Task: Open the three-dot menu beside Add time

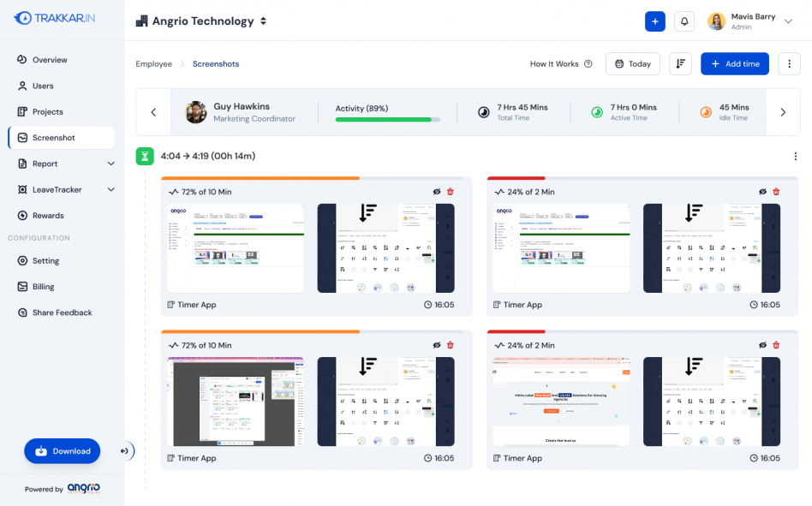Action: click(x=789, y=63)
